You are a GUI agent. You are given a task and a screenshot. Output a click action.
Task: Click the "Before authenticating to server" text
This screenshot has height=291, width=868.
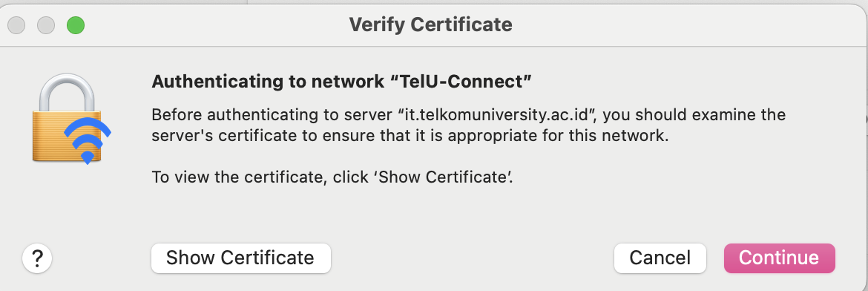[x=273, y=115]
